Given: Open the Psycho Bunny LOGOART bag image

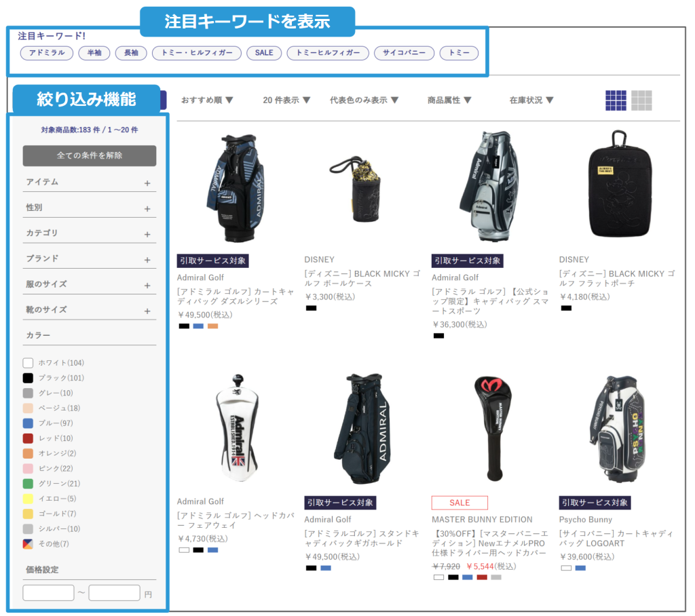Looking at the screenshot, I should (618, 429).
